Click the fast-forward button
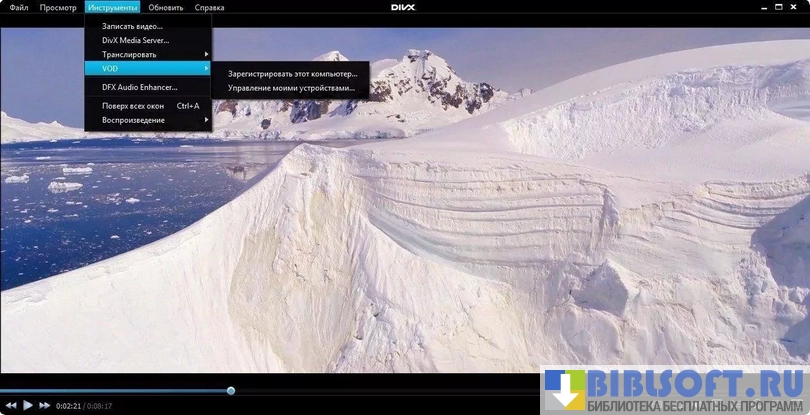This screenshot has width=810, height=415. [44, 405]
